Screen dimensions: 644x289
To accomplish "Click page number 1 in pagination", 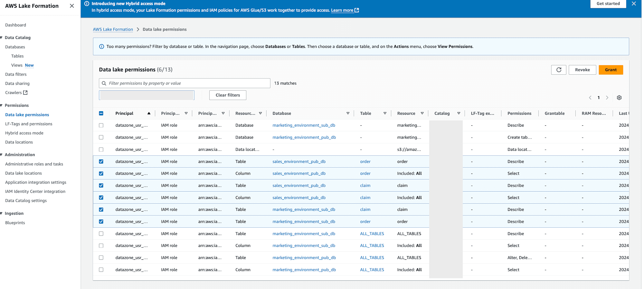I will pyautogui.click(x=599, y=98).
